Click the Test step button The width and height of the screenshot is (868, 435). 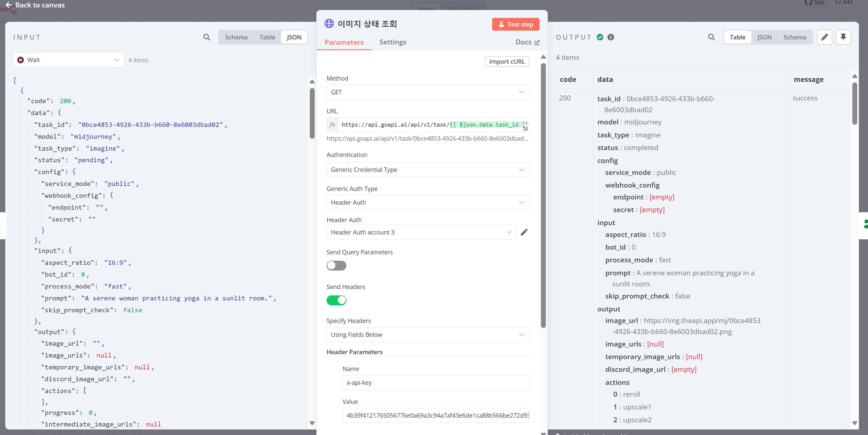click(515, 24)
